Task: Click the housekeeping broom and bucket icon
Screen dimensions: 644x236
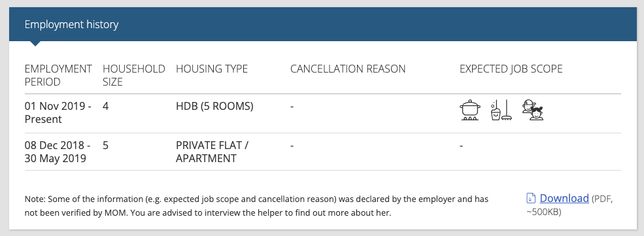Action: point(501,110)
